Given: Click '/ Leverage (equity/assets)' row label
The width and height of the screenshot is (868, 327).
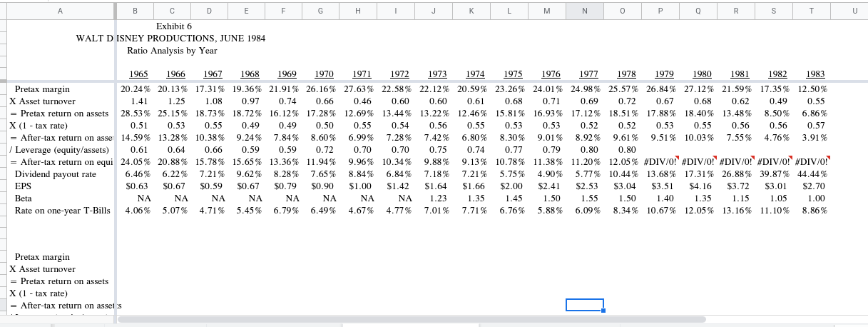Looking at the screenshot, I should coord(59,150).
